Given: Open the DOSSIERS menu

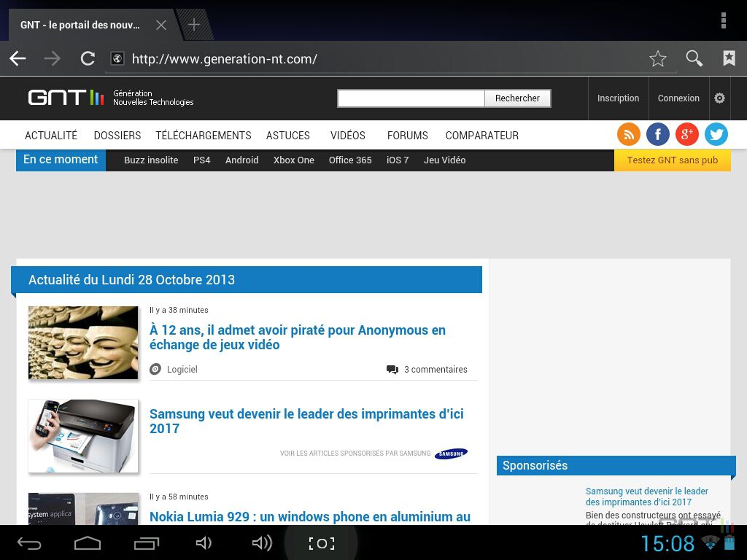Looking at the screenshot, I should coord(117,135).
